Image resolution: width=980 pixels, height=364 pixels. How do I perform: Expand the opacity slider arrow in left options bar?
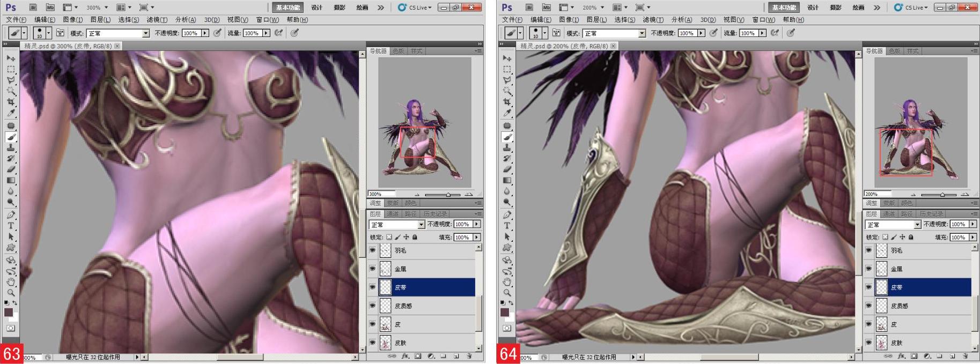pyautogui.click(x=205, y=33)
